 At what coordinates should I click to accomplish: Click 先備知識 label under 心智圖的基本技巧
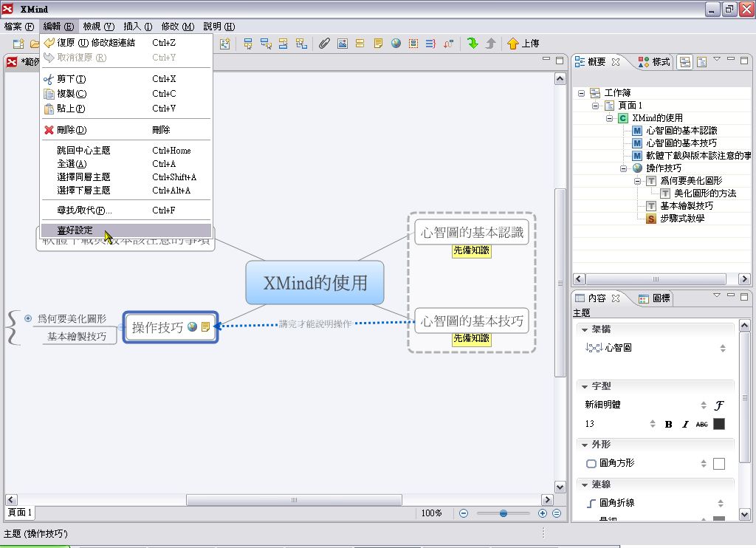(472, 339)
